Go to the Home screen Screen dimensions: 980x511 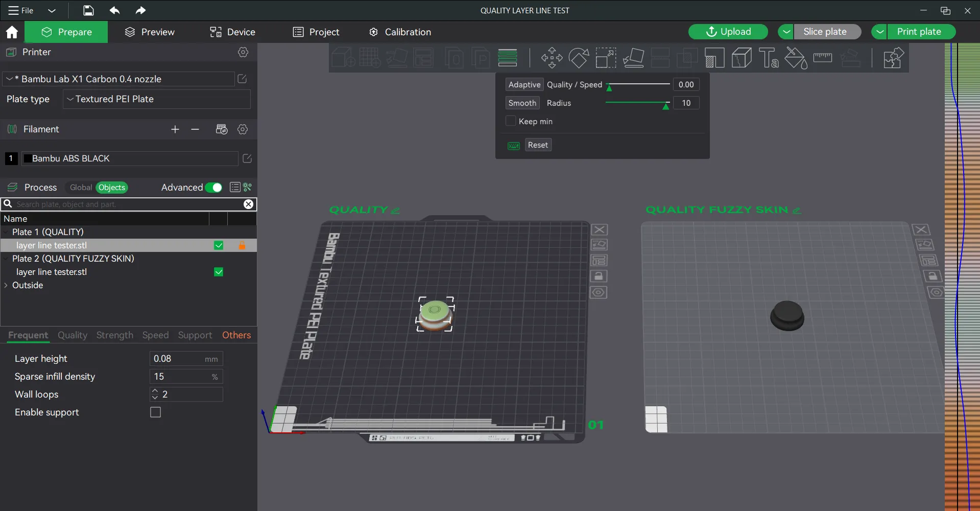coord(12,32)
